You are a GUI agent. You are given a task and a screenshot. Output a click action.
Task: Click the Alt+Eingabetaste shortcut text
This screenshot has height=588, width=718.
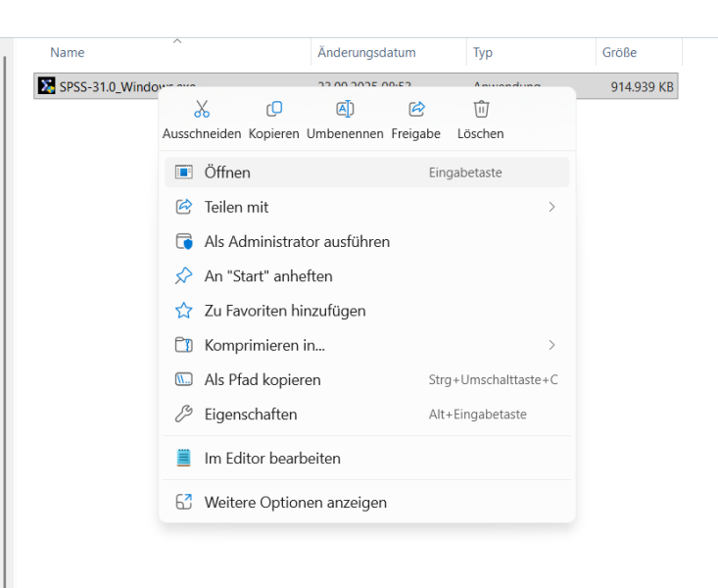coord(478,415)
